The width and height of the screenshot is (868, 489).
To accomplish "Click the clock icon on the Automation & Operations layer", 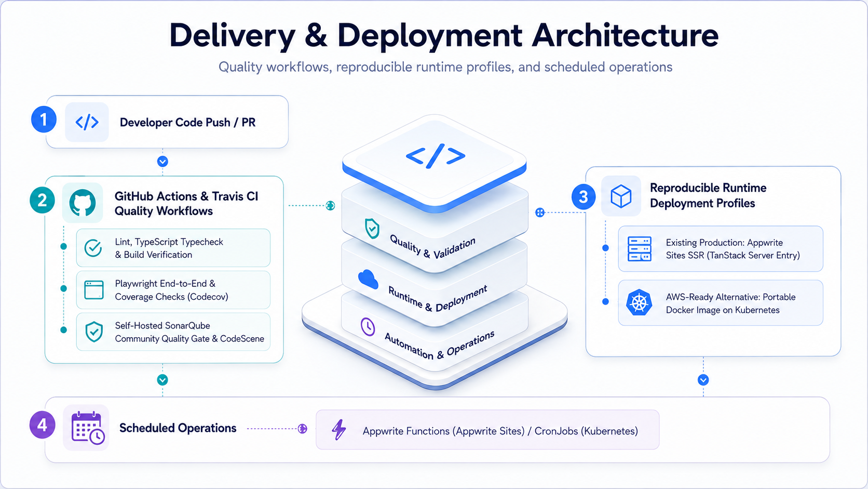I will click(x=368, y=327).
